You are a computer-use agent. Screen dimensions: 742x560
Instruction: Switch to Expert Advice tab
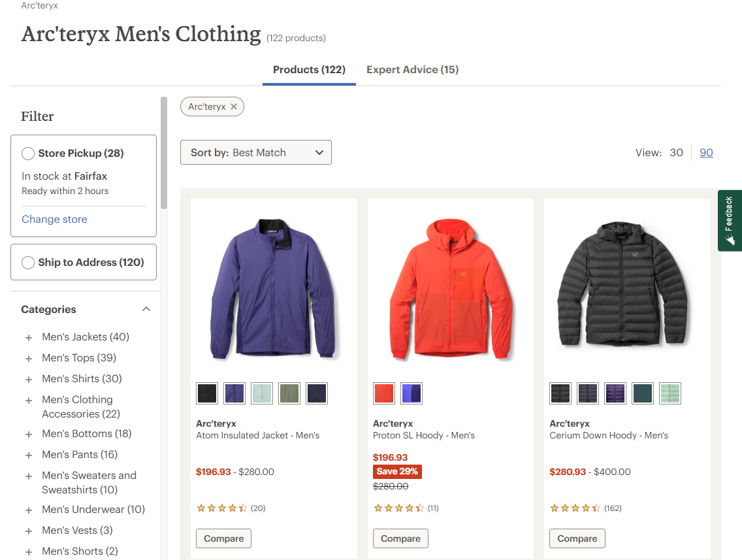tap(413, 69)
